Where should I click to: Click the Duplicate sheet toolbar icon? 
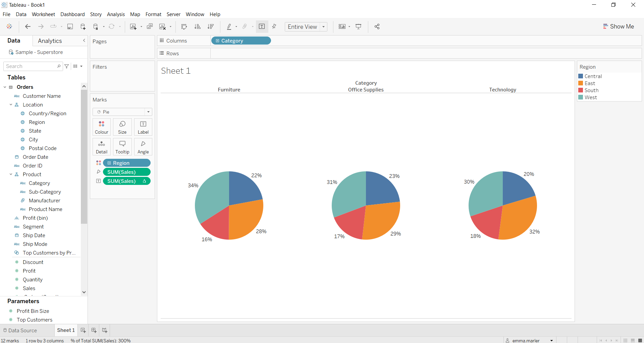tap(150, 27)
